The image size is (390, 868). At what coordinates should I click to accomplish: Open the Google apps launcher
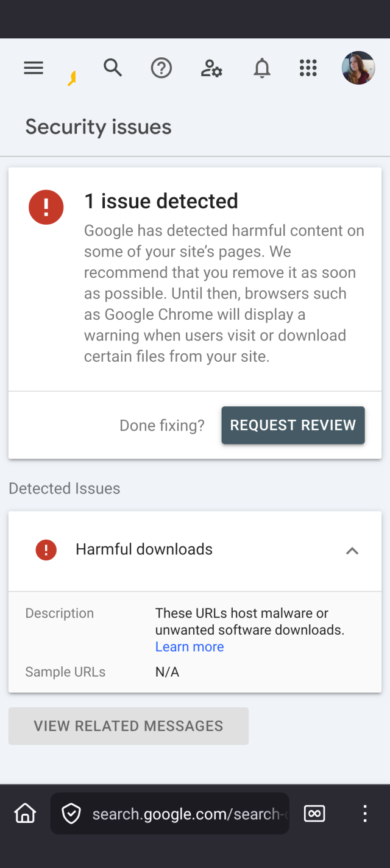pyautogui.click(x=308, y=68)
